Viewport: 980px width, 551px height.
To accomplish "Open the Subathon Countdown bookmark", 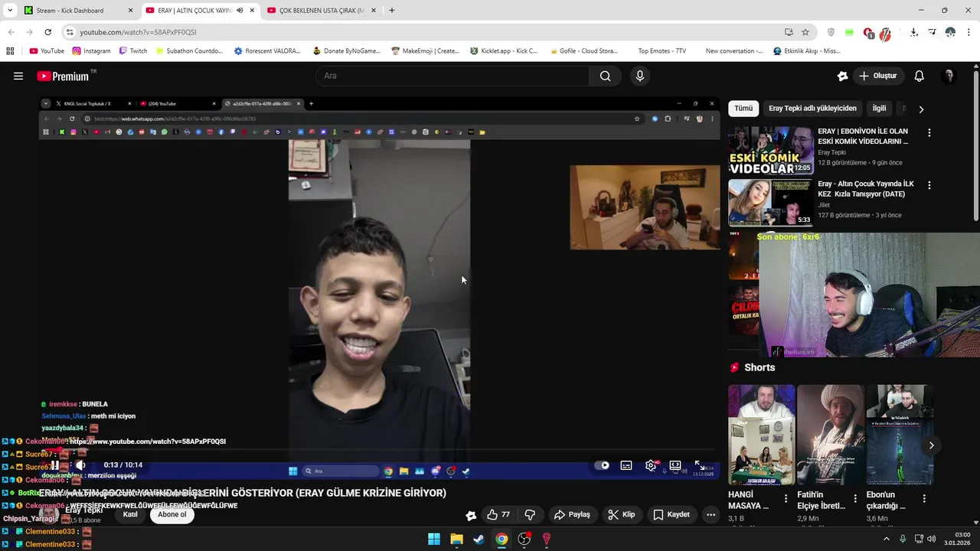I will point(189,51).
